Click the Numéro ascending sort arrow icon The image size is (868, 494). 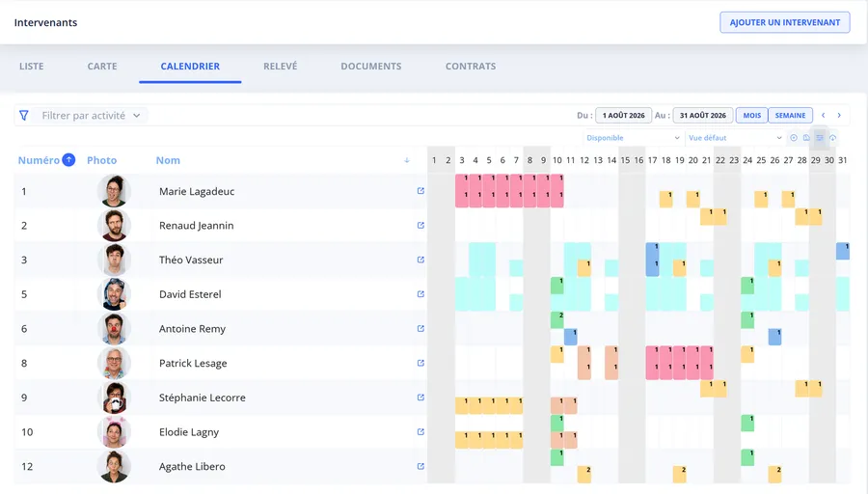coord(68,160)
